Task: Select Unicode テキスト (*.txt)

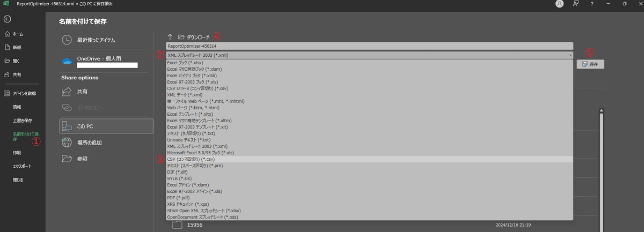Action: pos(369,139)
